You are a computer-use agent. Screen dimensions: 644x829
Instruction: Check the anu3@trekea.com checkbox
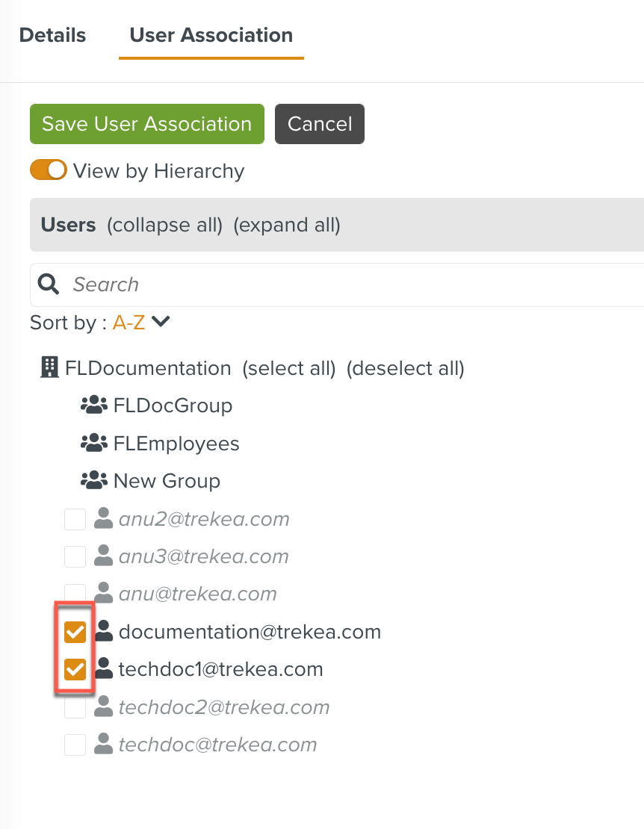click(75, 556)
